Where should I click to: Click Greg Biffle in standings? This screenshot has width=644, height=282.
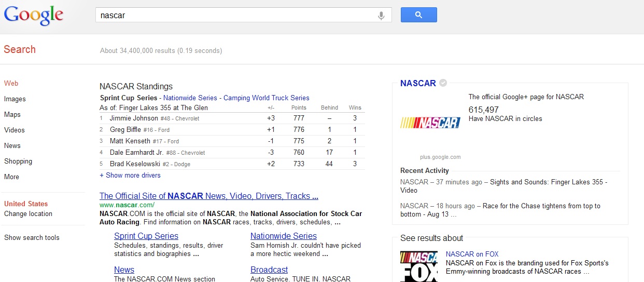click(125, 129)
